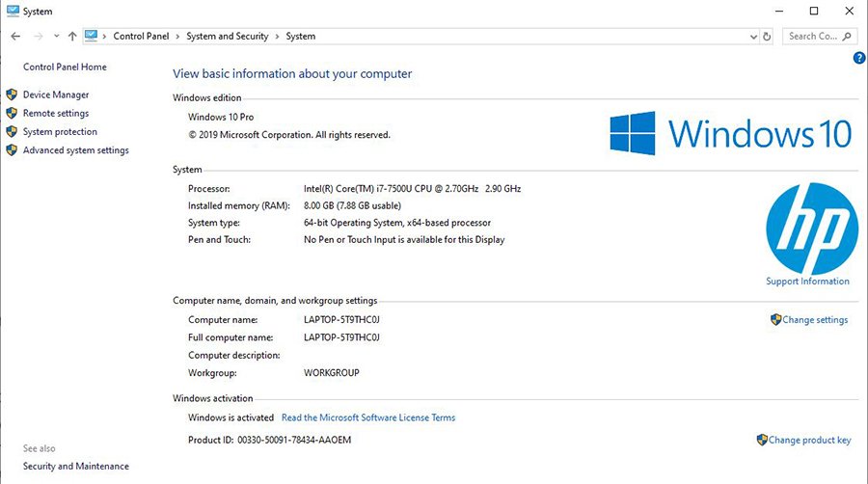Open the recent locations dropdown arrow

(56, 37)
